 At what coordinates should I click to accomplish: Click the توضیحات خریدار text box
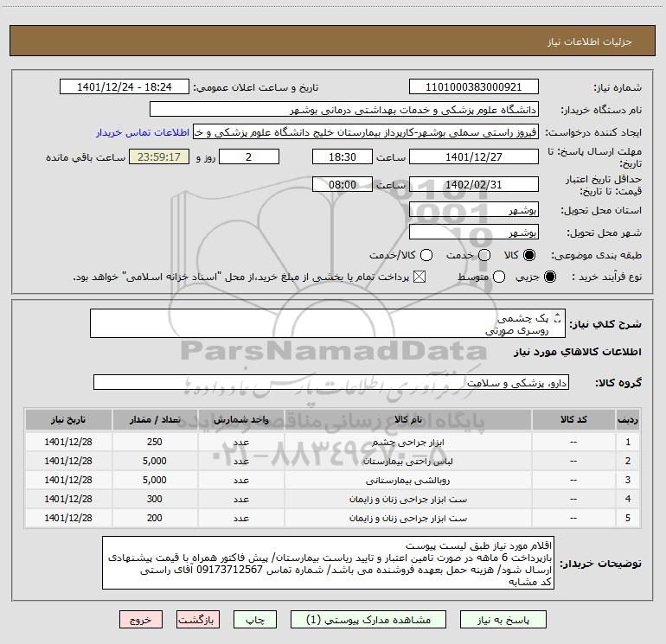pos(328,563)
